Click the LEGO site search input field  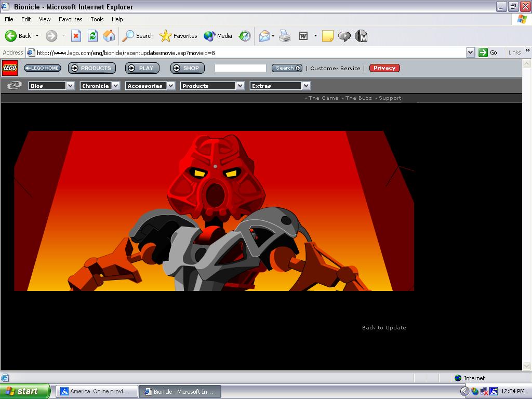[240, 68]
